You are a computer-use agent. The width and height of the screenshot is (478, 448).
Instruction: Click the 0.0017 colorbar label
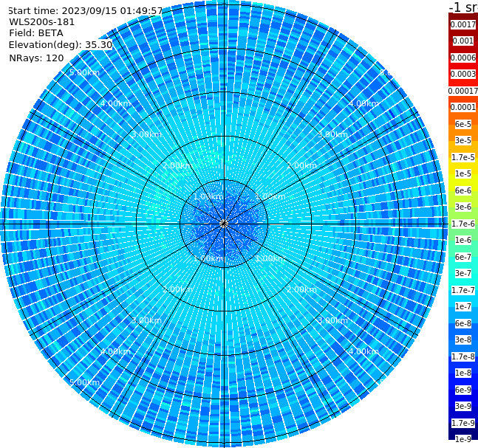[x=463, y=24]
